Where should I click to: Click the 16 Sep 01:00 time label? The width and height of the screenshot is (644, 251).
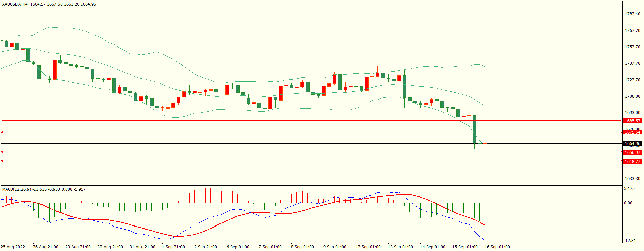(497, 247)
